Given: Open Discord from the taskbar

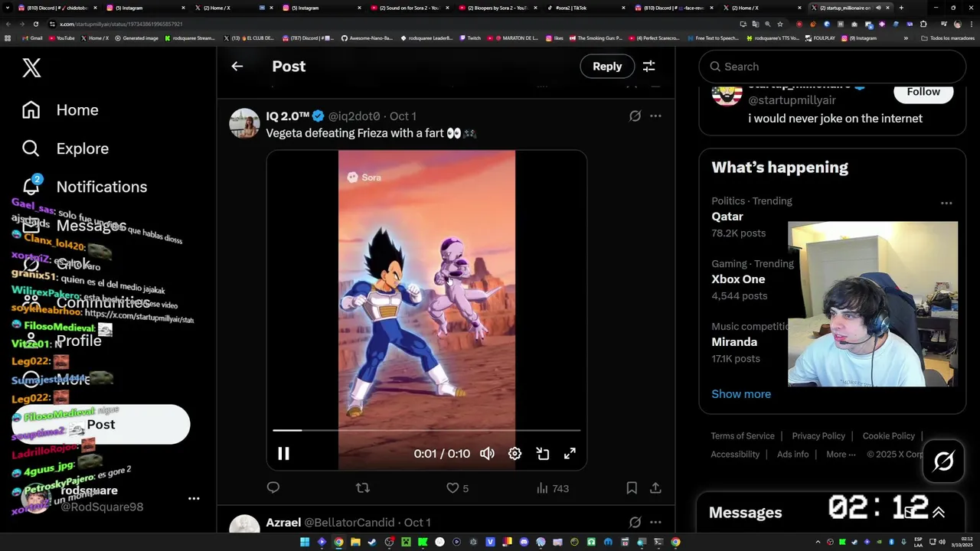Looking at the screenshot, I should pos(524,543).
